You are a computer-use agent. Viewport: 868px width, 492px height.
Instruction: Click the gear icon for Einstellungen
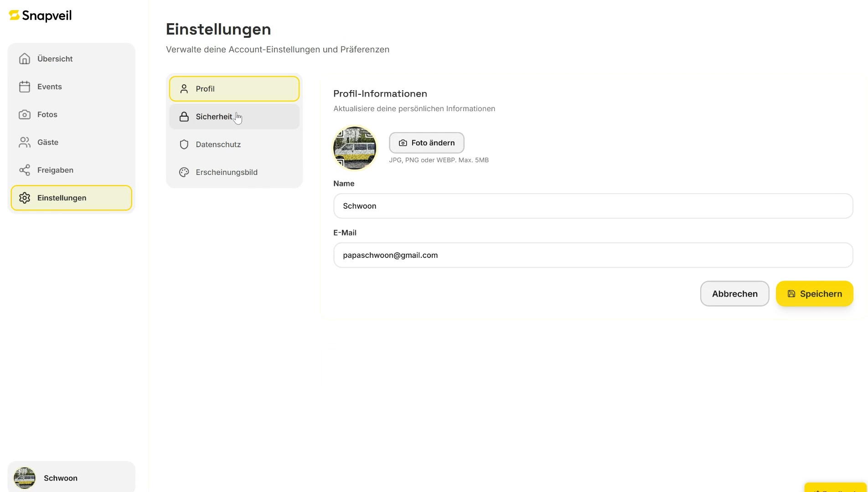25,198
